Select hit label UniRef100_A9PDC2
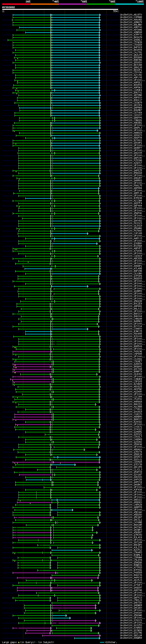The height and width of the screenshot is (644, 146). [131, 82]
